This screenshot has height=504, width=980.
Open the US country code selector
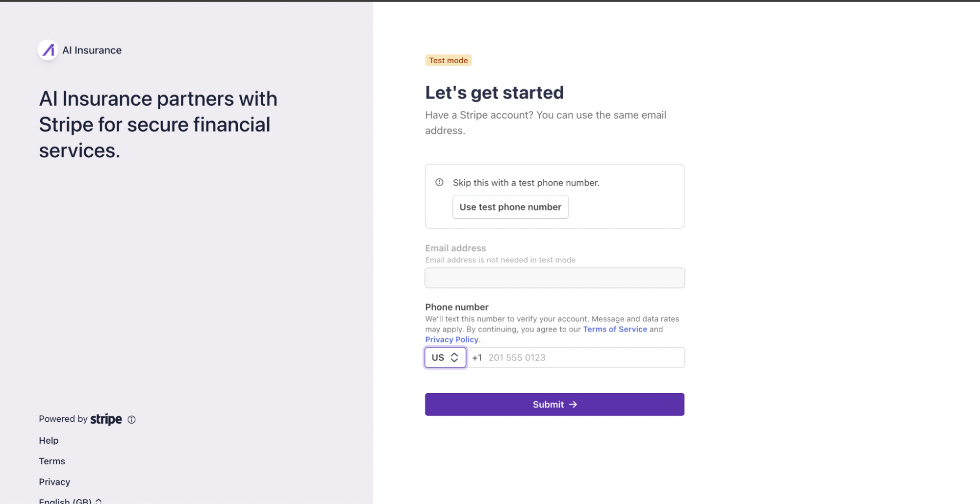(445, 358)
